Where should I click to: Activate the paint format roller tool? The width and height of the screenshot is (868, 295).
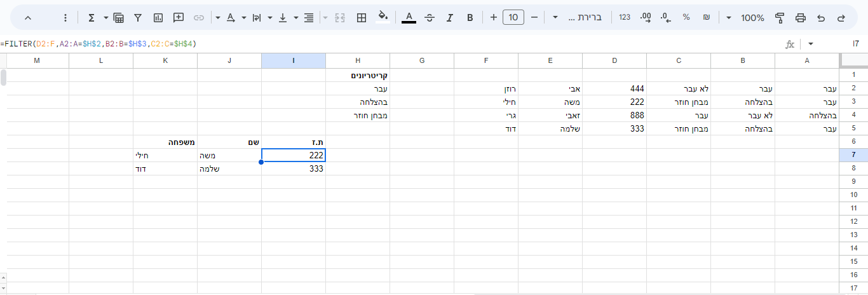click(780, 18)
